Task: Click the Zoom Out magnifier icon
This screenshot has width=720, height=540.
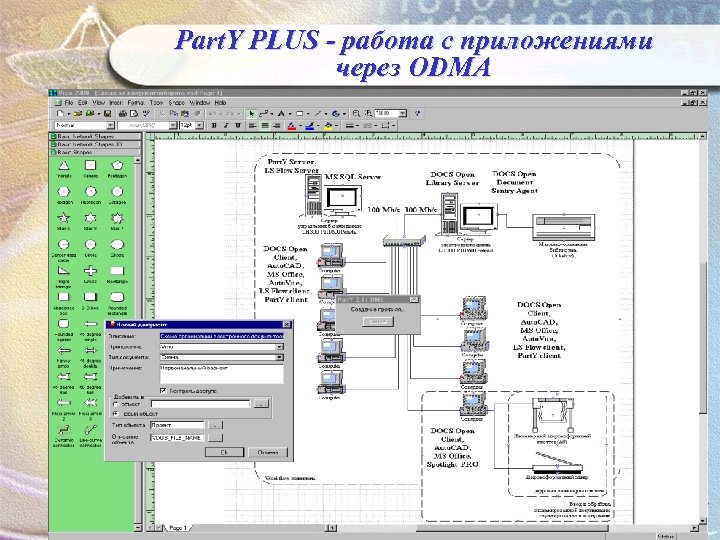Action: tap(356, 113)
